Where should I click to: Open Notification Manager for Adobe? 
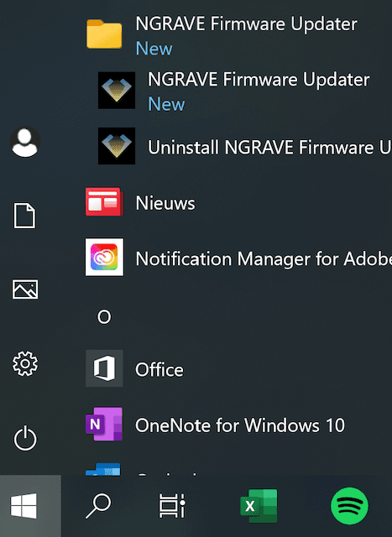pos(237,258)
